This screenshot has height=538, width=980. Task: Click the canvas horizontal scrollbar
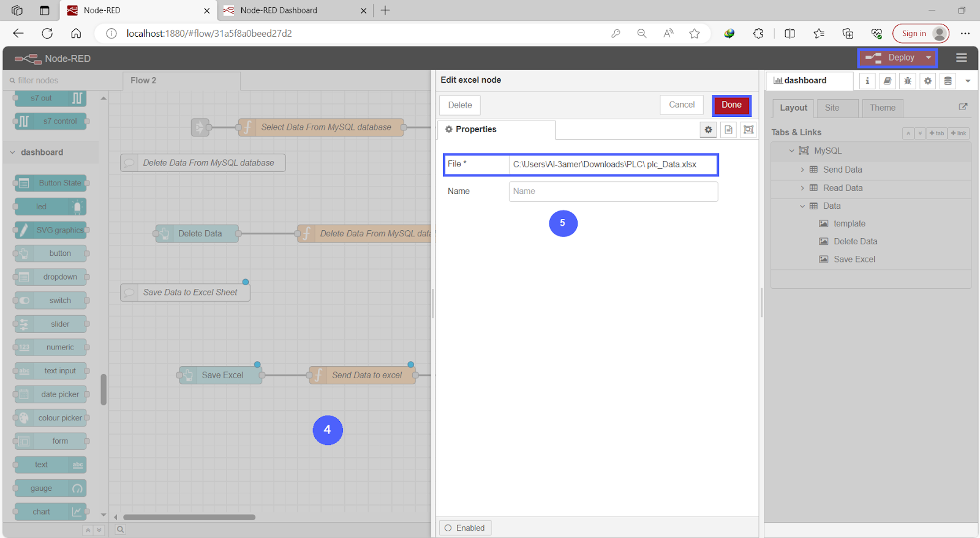(x=189, y=517)
